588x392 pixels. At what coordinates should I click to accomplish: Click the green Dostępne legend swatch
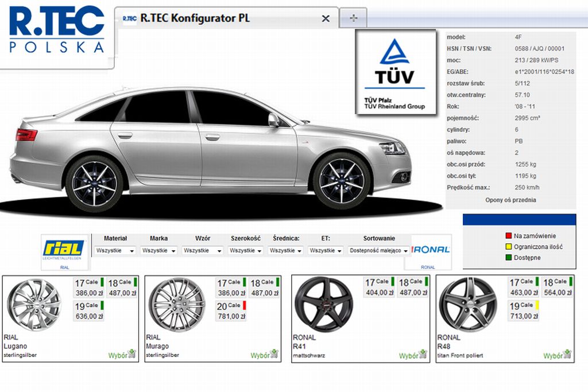click(509, 258)
